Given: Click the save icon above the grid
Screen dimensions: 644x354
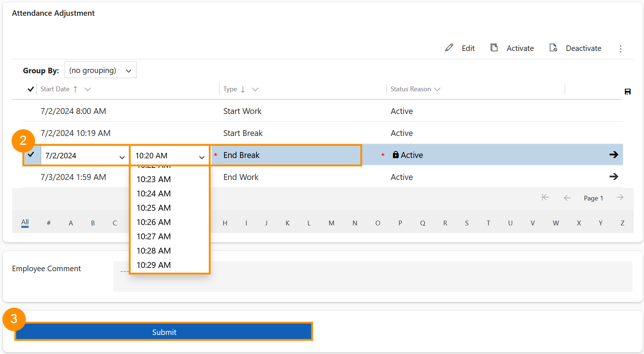Looking at the screenshot, I should [x=627, y=92].
